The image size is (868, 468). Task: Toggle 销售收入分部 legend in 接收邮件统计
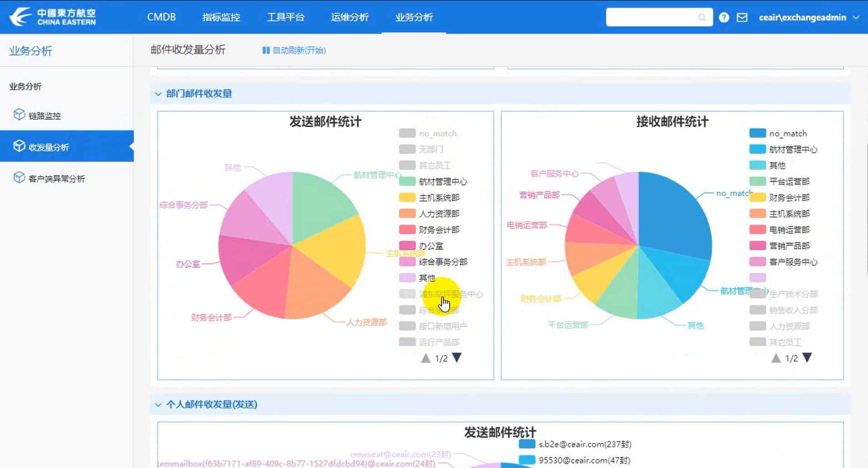coord(783,310)
